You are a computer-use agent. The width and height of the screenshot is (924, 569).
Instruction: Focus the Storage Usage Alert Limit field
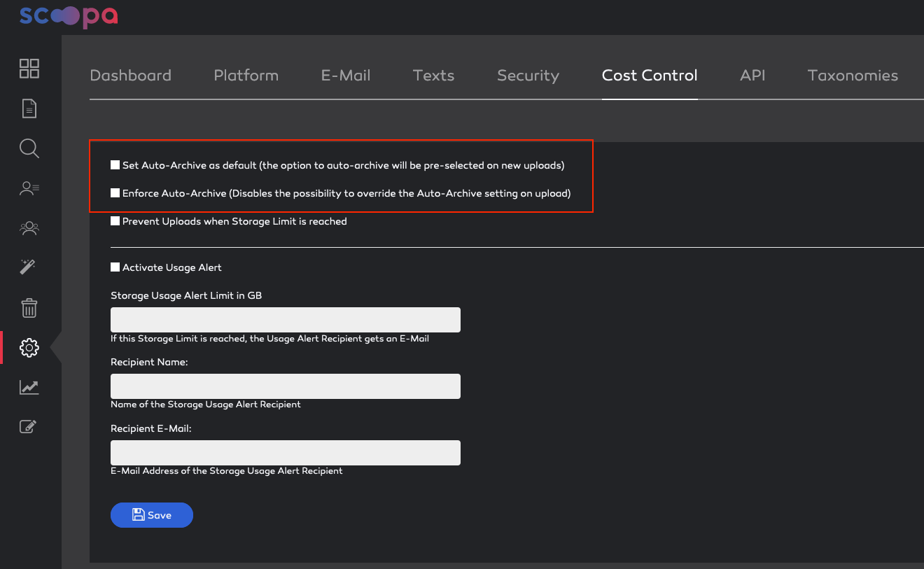coord(286,320)
